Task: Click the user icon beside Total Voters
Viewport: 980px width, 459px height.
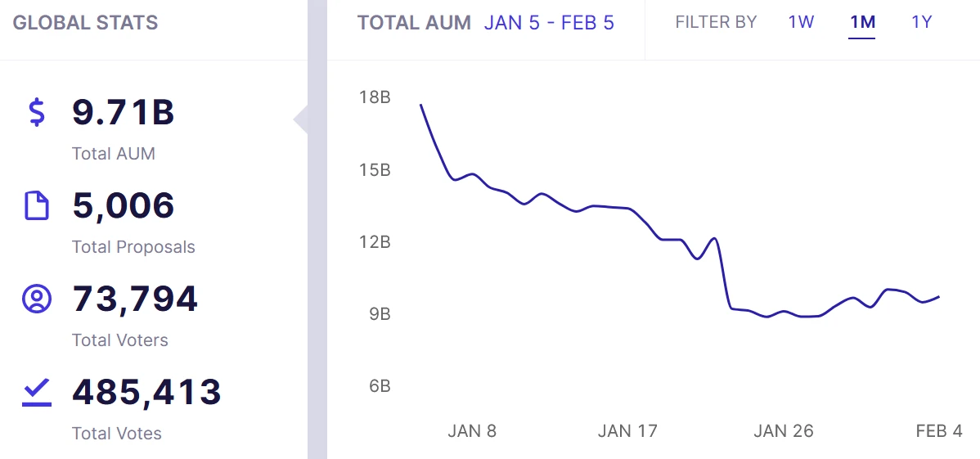Action: tap(36, 299)
